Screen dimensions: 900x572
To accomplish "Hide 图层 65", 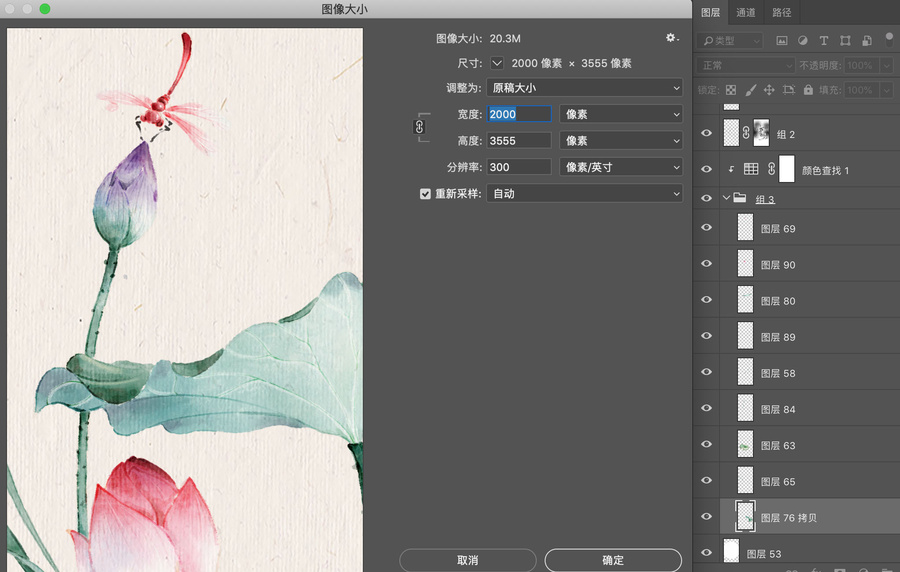I will pos(707,481).
